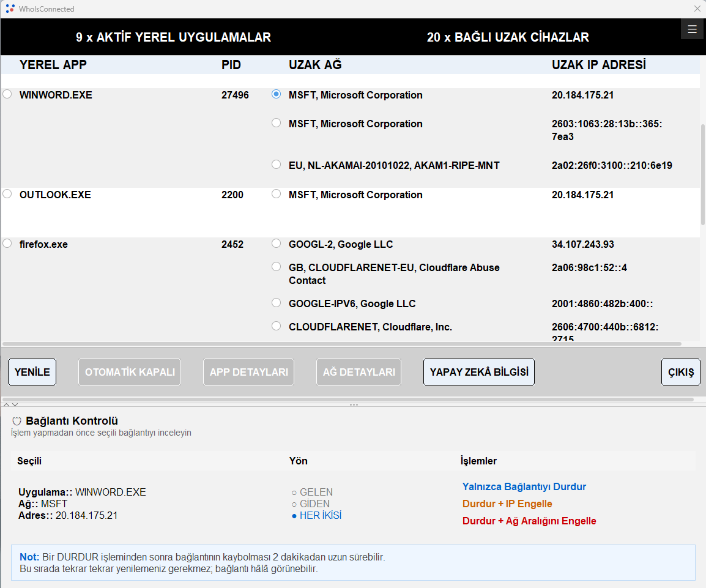Select the firefox.exe app radio button
Image resolution: width=706 pixels, height=588 pixels.
coord(7,244)
